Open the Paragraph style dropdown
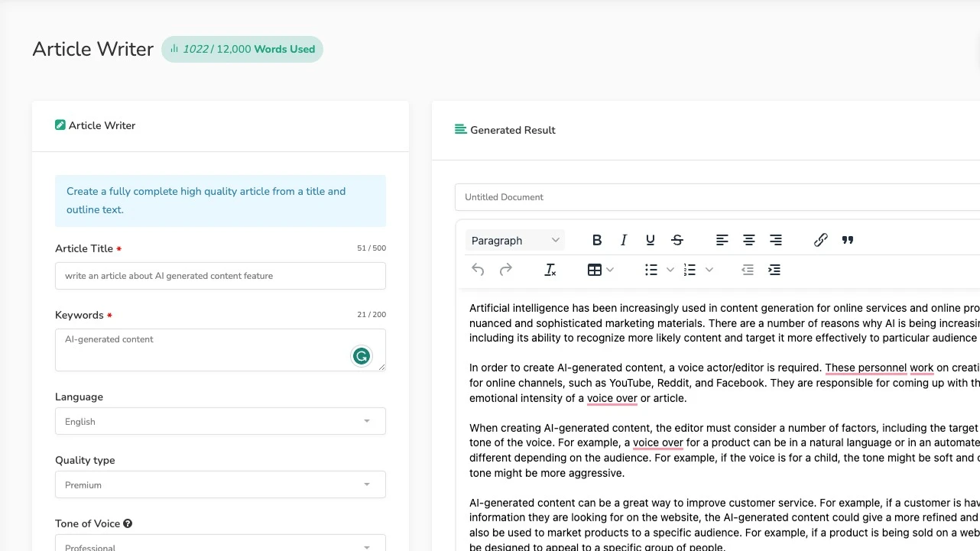 [514, 239]
